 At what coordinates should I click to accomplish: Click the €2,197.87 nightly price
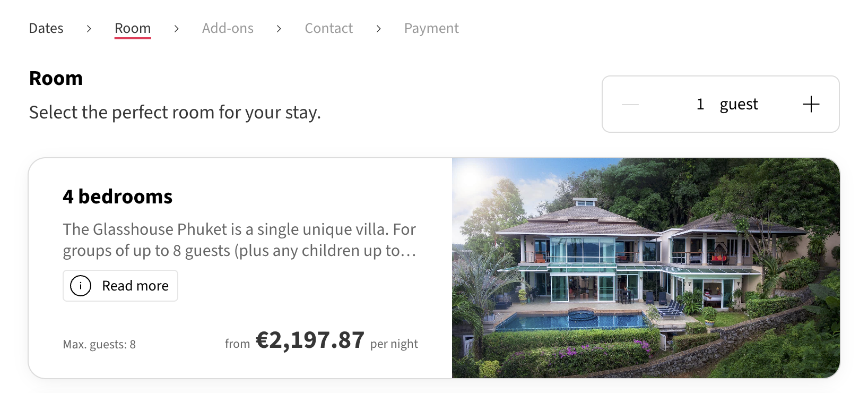click(x=310, y=340)
